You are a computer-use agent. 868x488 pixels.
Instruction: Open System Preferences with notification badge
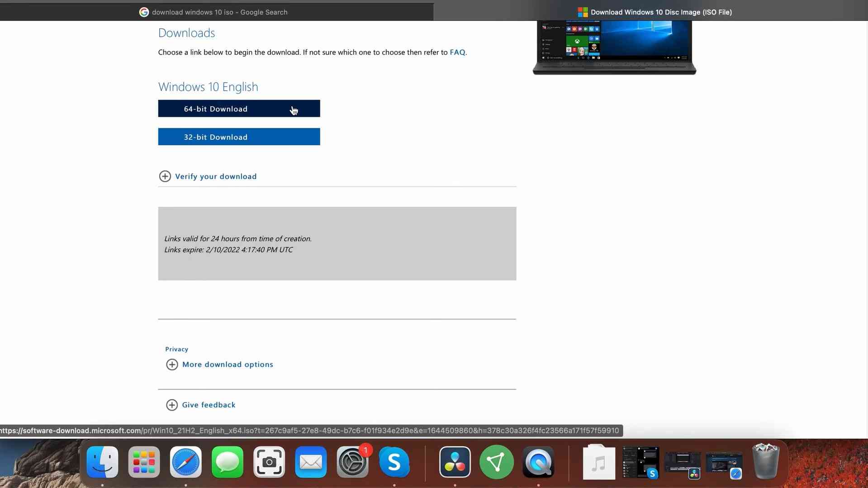(352, 462)
